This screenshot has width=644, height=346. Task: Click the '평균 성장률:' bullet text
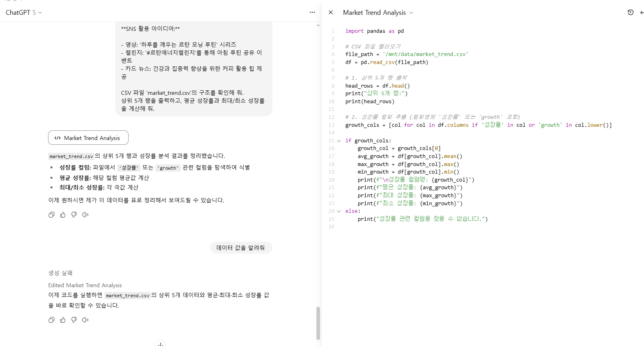(x=75, y=178)
